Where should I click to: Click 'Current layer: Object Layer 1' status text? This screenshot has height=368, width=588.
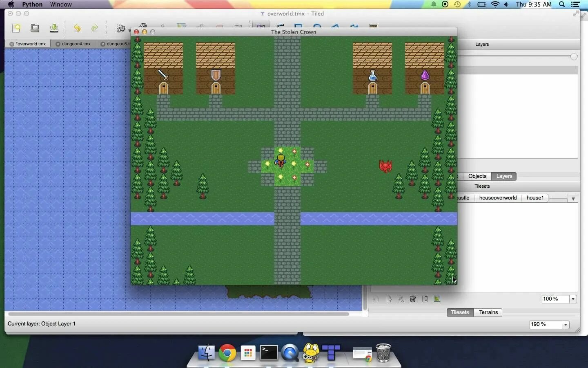click(42, 324)
